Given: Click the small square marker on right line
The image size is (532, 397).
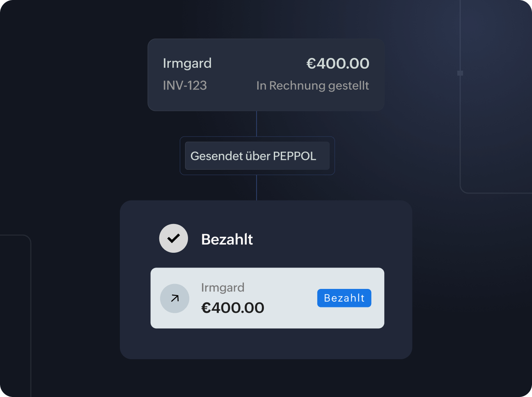Looking at the screenshot, I should point(460,73).
